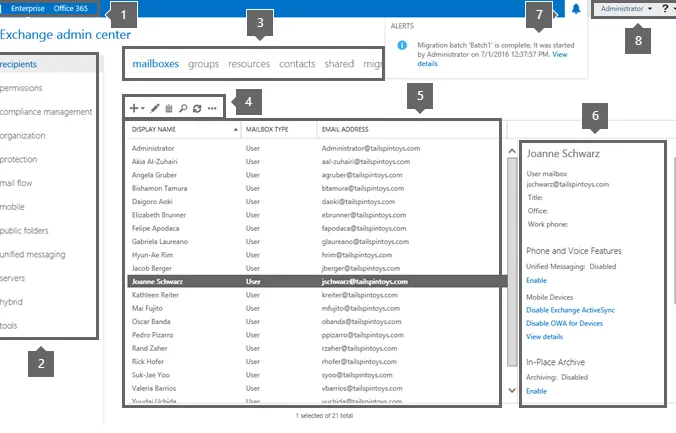
Task: Open the shared tab
Action: pos(339,64)
